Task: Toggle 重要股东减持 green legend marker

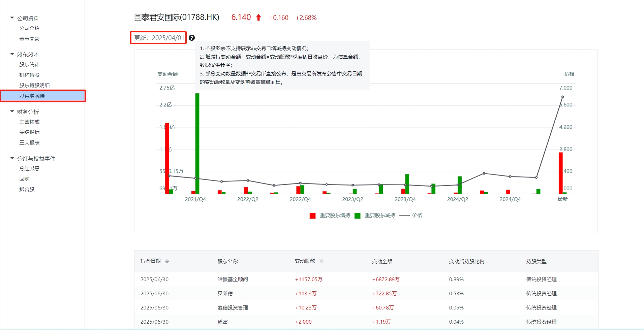Action: pyautogui.click(x=358, y=216)
